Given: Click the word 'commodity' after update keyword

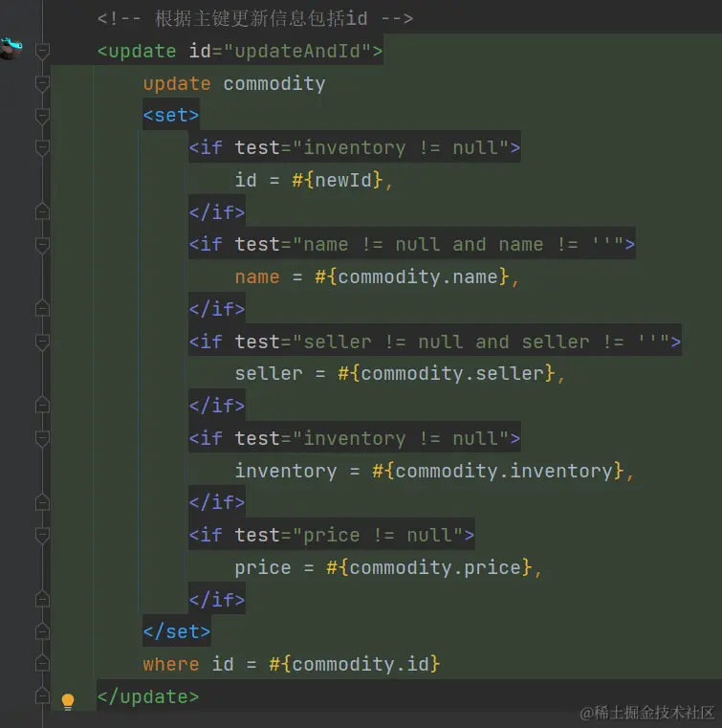Looking at the screenshot, I should (x=274, y=84).
